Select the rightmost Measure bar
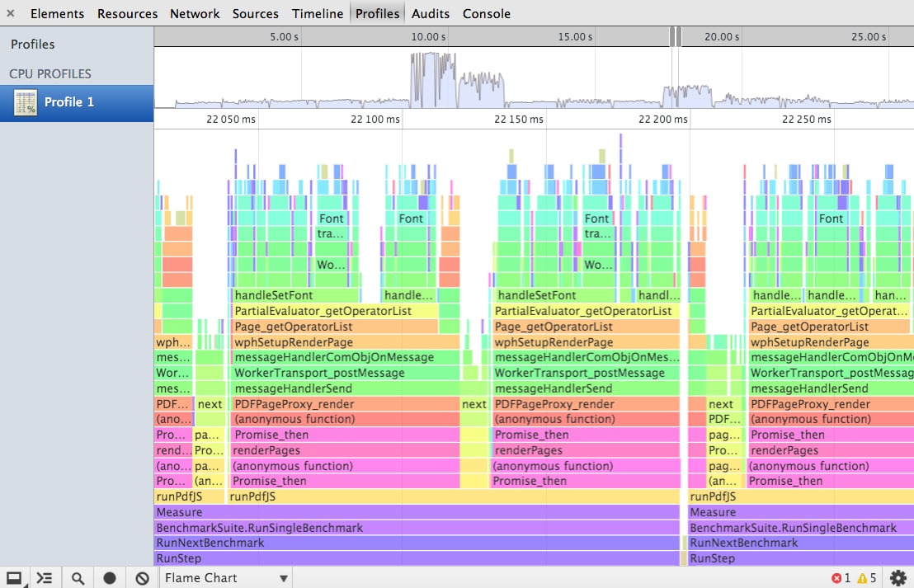Image resolution: width=914 pixels, height=588 pixels. tap(801, 512)
